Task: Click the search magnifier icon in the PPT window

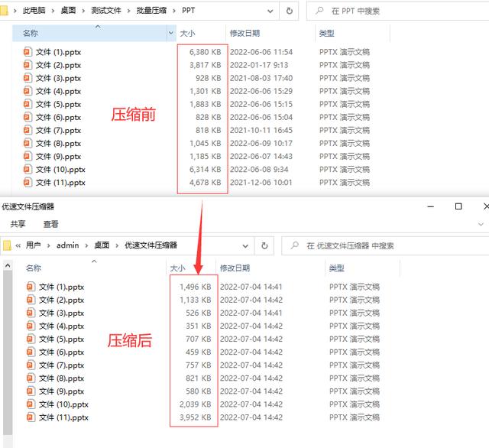Action: tap(319, 11)
